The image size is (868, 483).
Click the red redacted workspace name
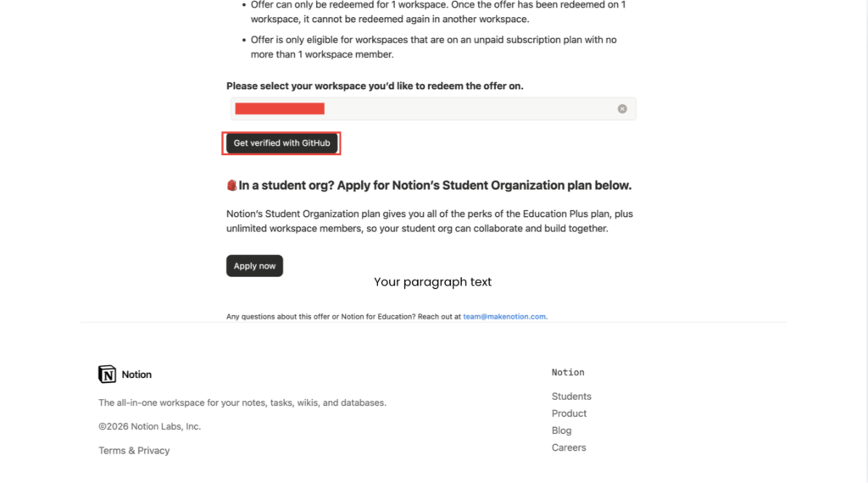click(x=280, y=108)
